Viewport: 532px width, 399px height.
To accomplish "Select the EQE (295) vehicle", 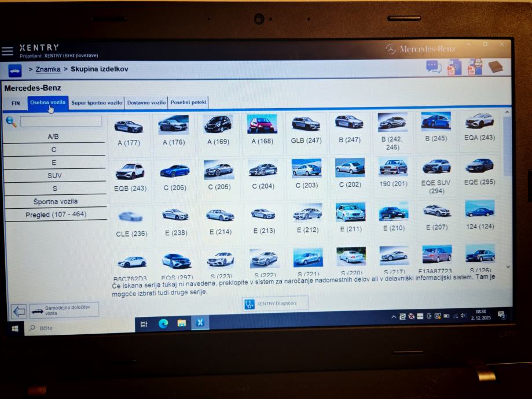I will pos(479,172).
